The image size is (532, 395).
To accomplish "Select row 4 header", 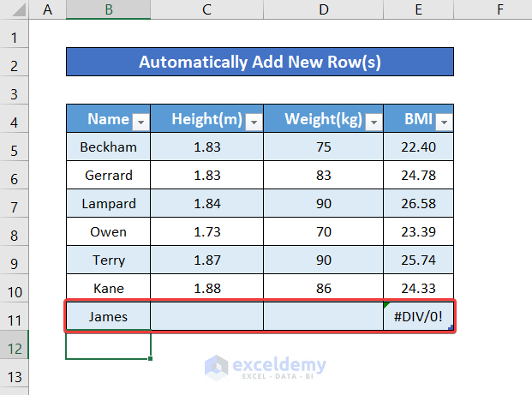I will click(x=15, y=118).
